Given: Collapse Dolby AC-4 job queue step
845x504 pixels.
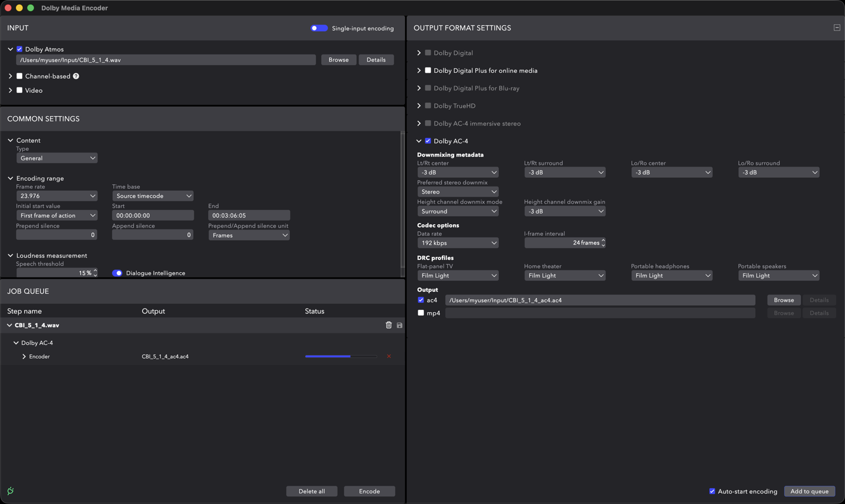Looking at the screenshot, I should pos(16,343).
